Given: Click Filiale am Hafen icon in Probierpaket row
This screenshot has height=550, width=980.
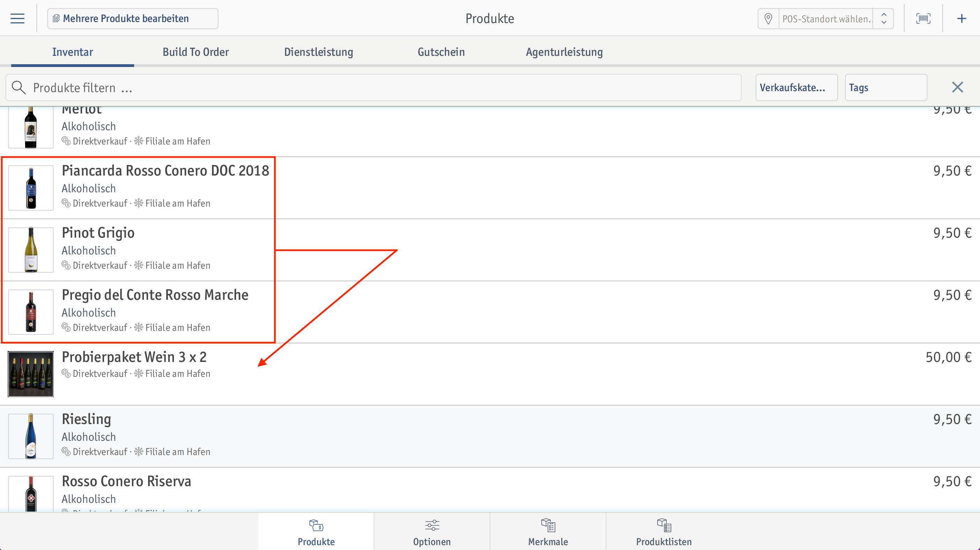Looking at the screenshot, I should (139, 373).
